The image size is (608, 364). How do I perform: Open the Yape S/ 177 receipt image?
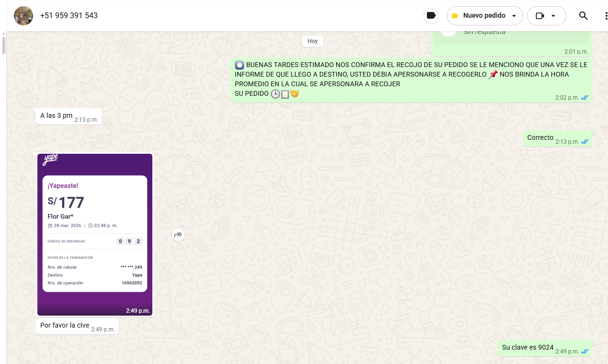coord(95,235)
